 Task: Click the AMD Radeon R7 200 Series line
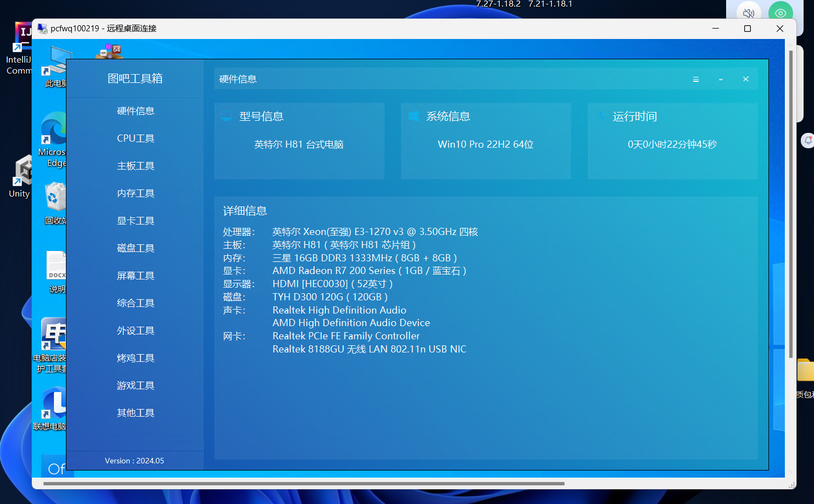point(369,271)
